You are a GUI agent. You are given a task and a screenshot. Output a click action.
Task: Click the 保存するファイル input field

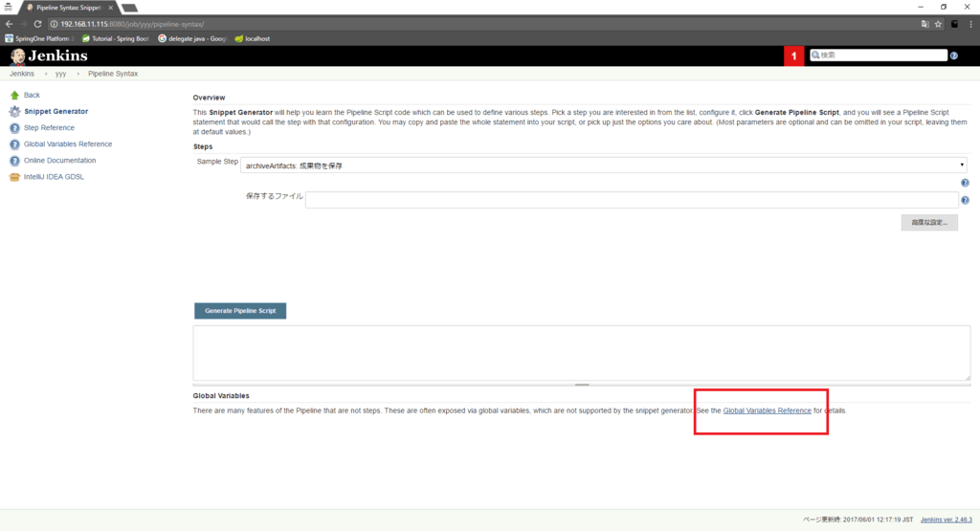[x=632, y=199]
